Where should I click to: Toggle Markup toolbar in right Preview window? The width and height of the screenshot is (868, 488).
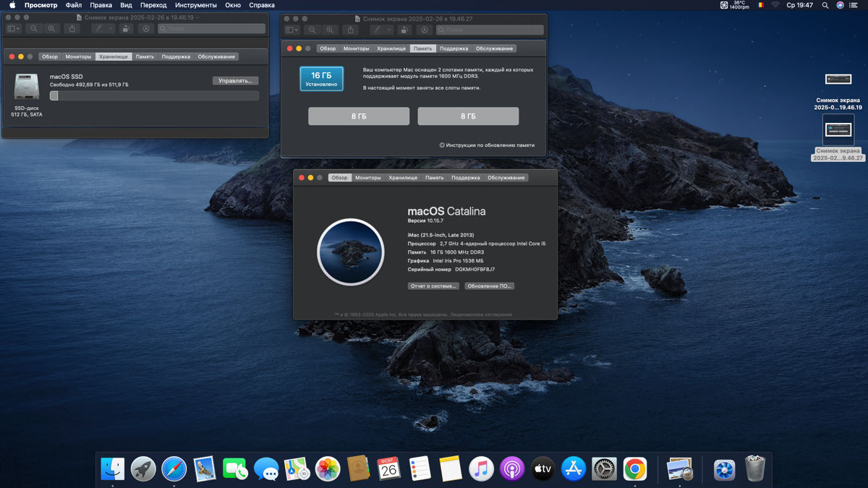pos(425,30)
